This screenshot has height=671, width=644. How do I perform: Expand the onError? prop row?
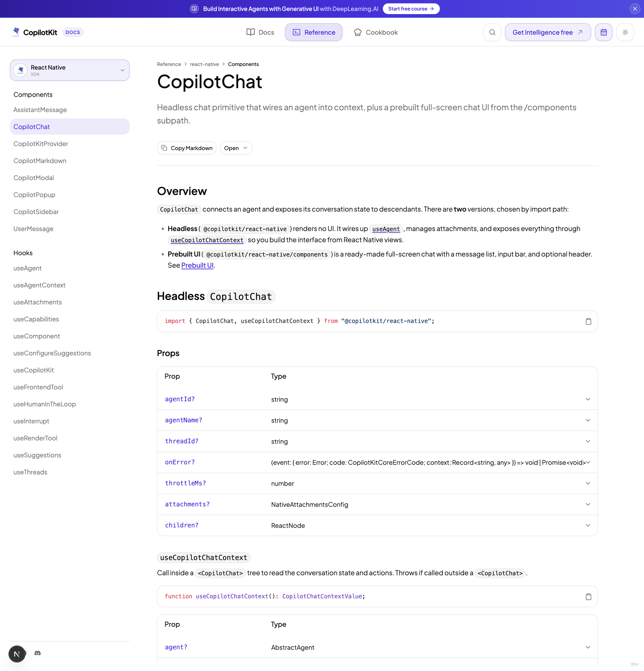[x=377, y=463]
